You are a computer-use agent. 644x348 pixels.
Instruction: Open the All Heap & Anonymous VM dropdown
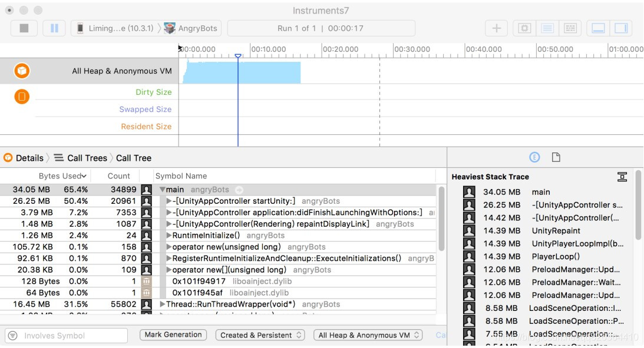pyautogui.click(x=368, y=335)
